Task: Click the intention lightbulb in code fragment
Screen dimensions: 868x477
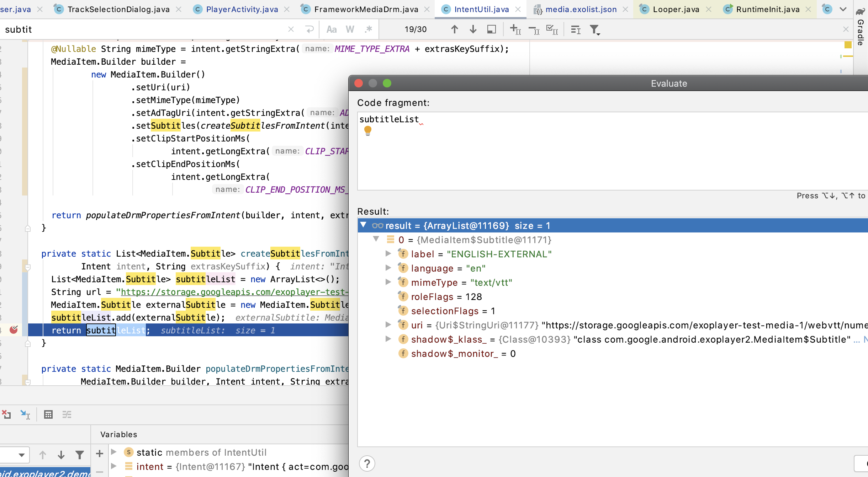Action: click(x=368, y=131)
